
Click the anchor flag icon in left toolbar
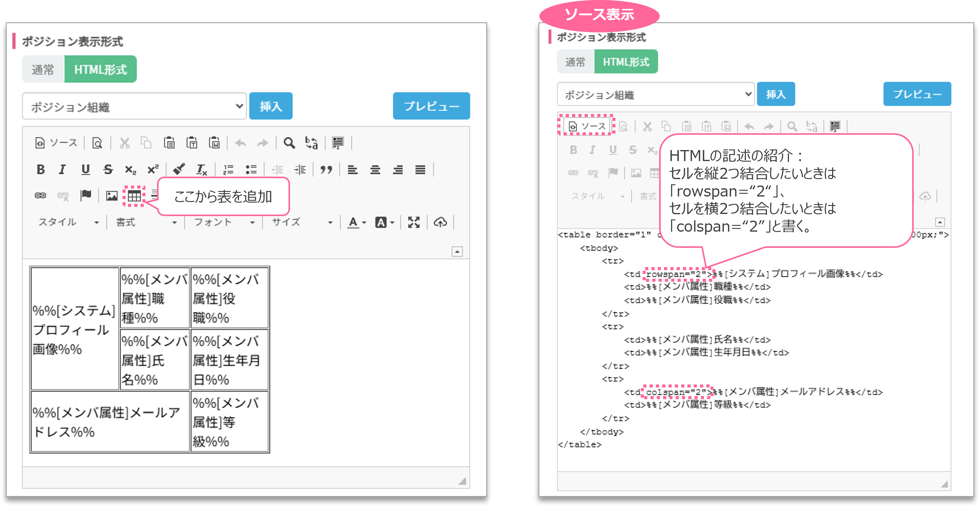(x=86, y=196)
